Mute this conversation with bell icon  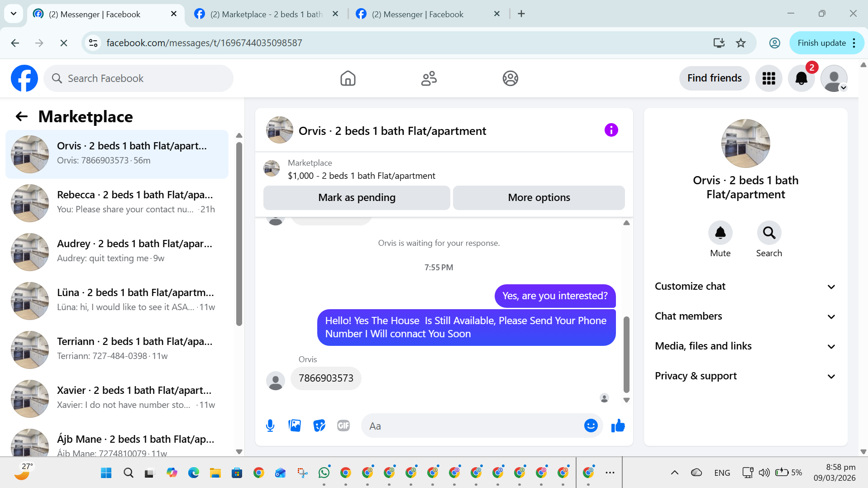click(x=720, y=233)
